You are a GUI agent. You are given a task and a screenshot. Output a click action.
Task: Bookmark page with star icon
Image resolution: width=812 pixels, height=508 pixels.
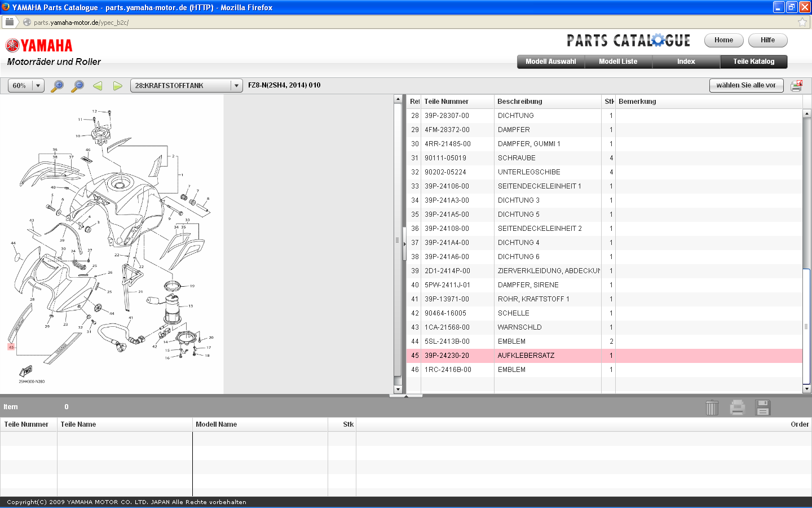pos(802,22)
